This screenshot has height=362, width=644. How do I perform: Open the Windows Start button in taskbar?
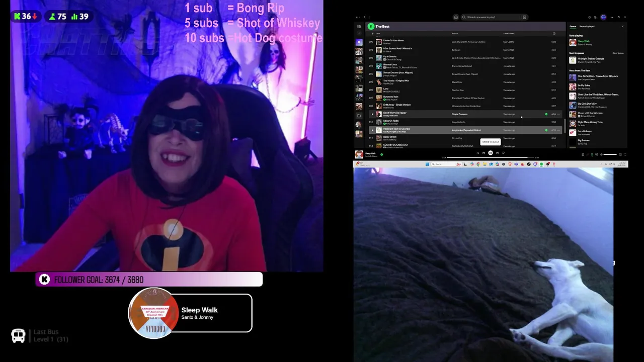click(x=427, y=164)
